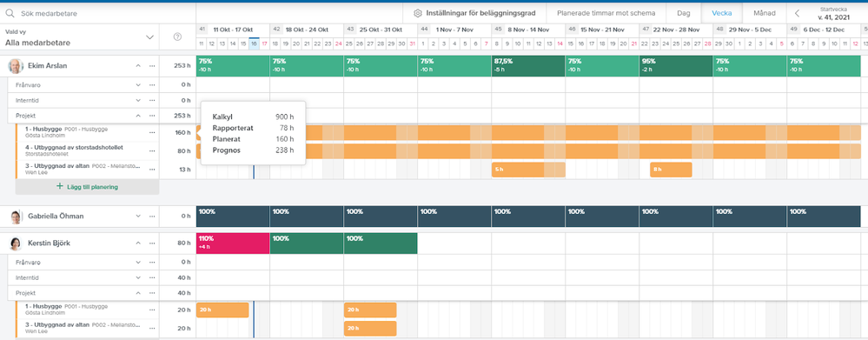
Task: Open the Vald vy Alla medarbetare dropdown
Action: pyautogui.click(x=80, y=37)
